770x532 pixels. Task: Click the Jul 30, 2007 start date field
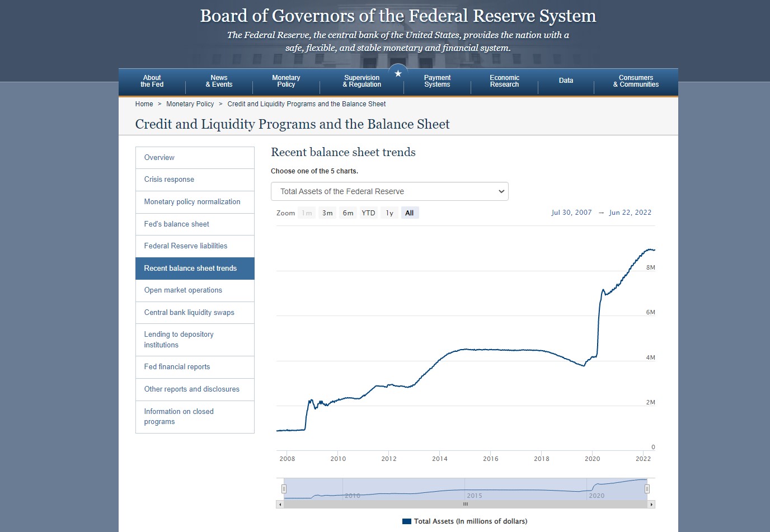tap(571, 213)
